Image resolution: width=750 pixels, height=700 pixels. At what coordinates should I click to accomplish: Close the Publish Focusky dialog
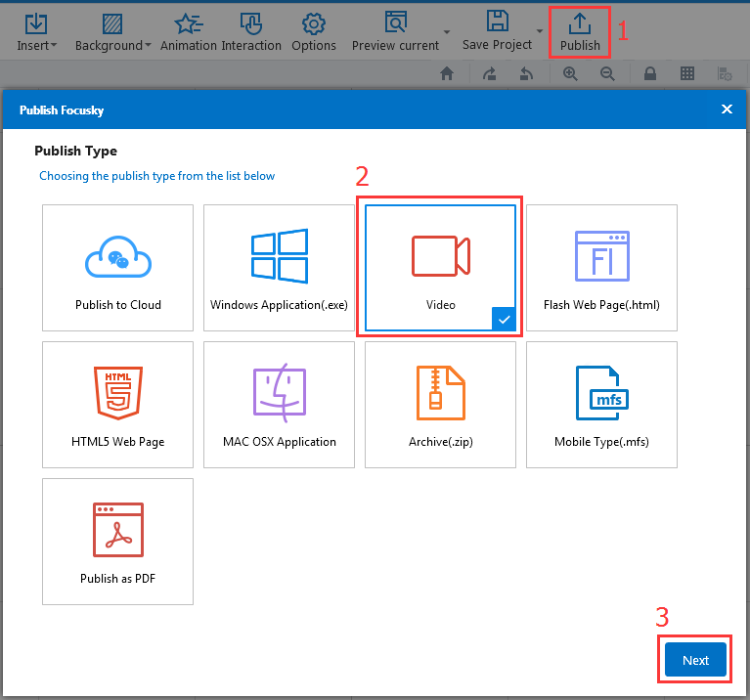(727, 109)
